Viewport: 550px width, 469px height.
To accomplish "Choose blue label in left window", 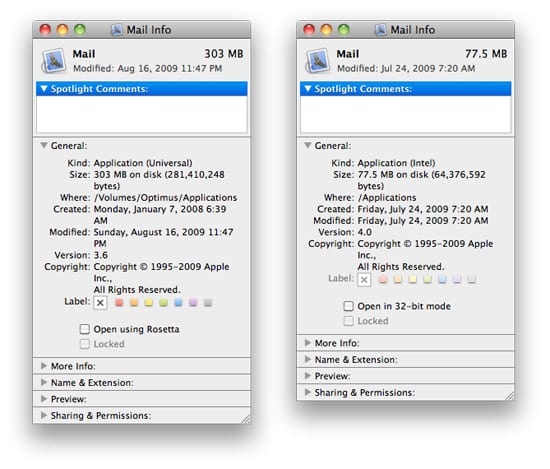I will (179, 302).
